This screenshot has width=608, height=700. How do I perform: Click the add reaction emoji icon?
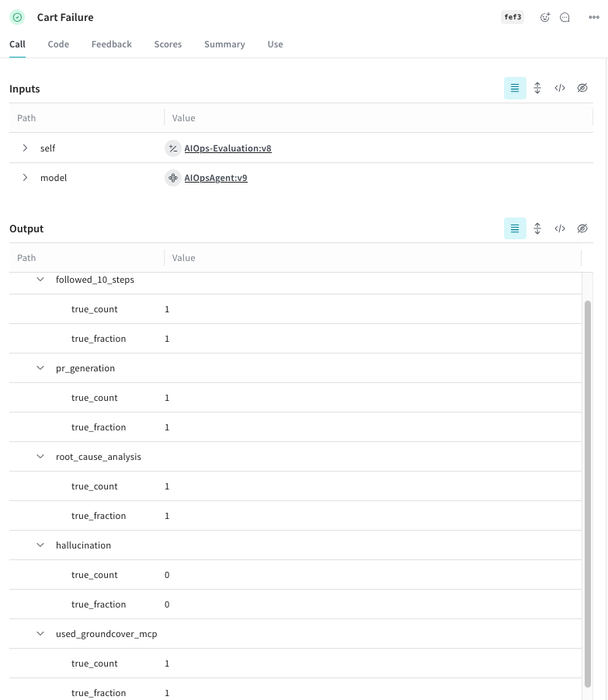545,17
